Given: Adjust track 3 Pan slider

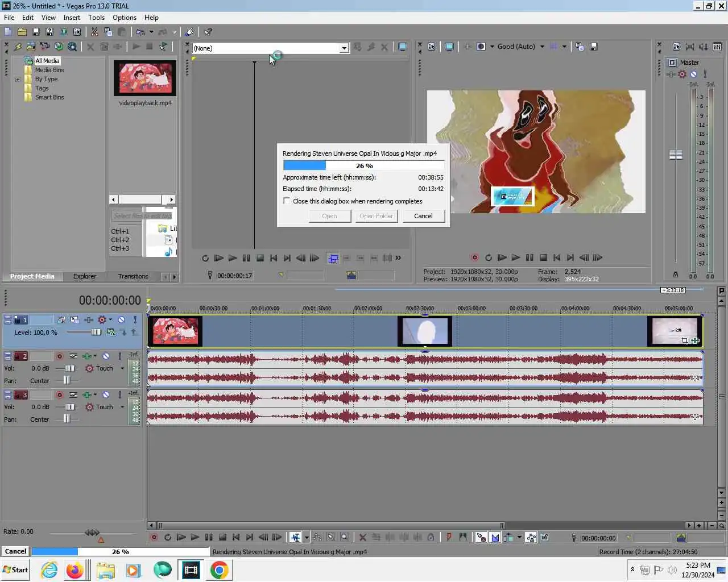Looking at the screenshot, I should pyautogui.click(x=66, y=419).
